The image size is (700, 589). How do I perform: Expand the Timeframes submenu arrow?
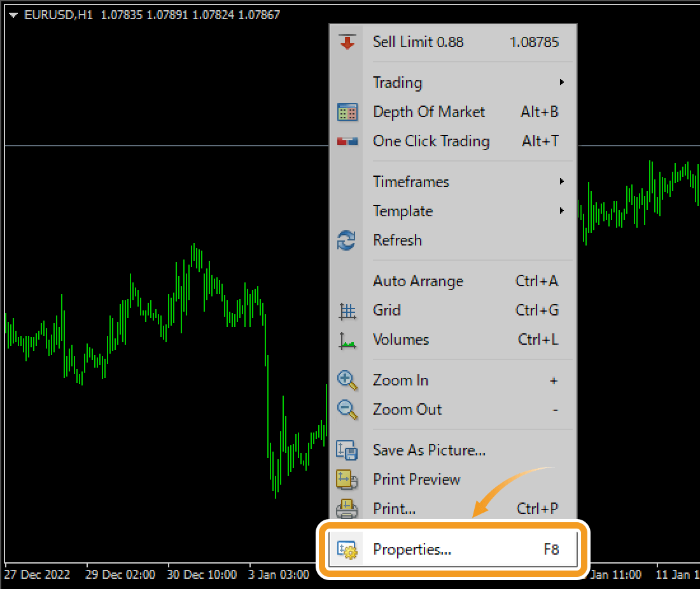(561, 182)
